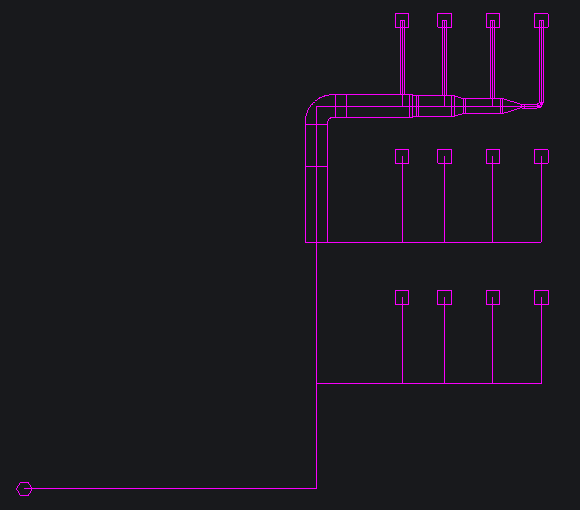Click the leftmost square terminal in bottom row
Viewport: 580px width, 510px height.
pyautogui.click(x=402, y=297)
